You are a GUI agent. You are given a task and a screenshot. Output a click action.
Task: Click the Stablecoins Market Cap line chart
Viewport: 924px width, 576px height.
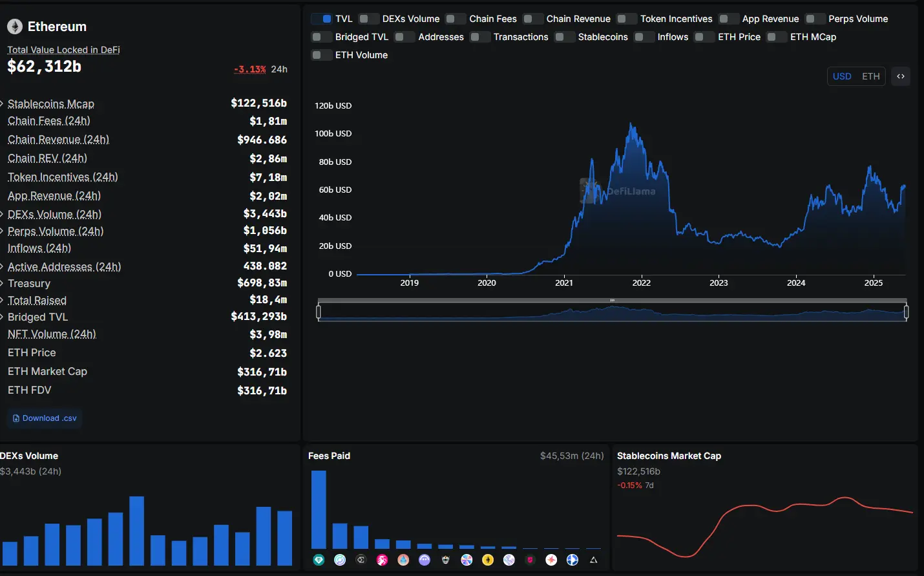coord(765,526)
